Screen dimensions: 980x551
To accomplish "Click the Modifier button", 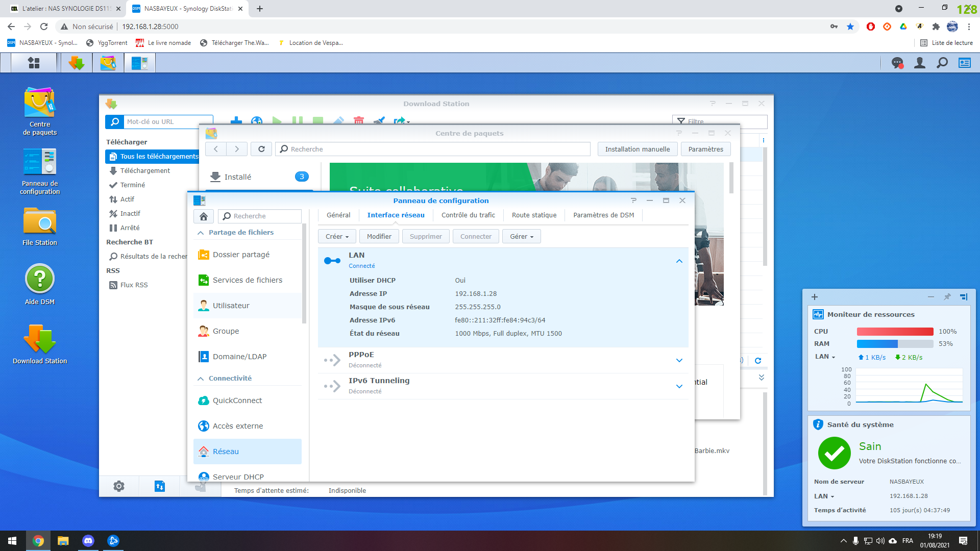I will click(379, 236).
